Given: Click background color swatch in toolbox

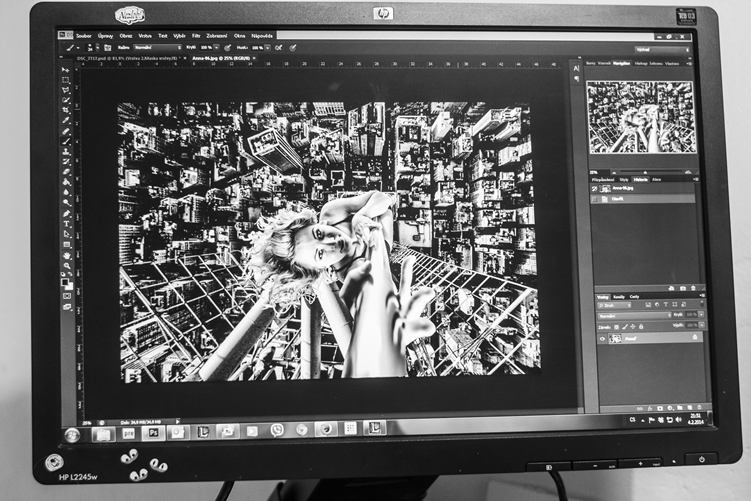Looking at the screenshot, I should pos(70,286).
